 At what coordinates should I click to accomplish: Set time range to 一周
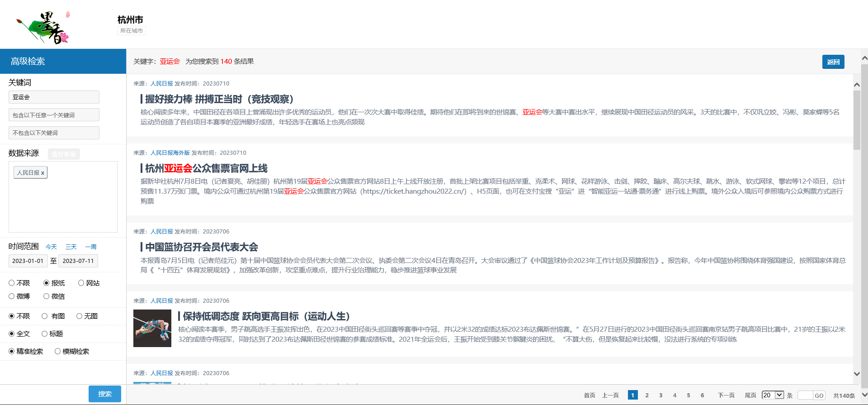pos(91,247)
